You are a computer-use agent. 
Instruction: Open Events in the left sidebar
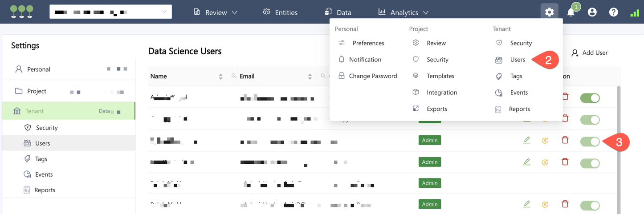[44, 174]
